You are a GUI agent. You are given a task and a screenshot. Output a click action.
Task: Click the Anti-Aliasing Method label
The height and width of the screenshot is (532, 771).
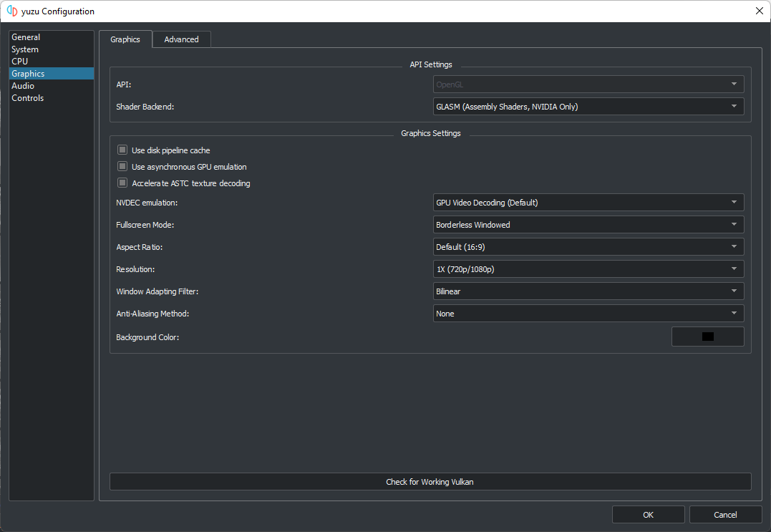(152, 314)
